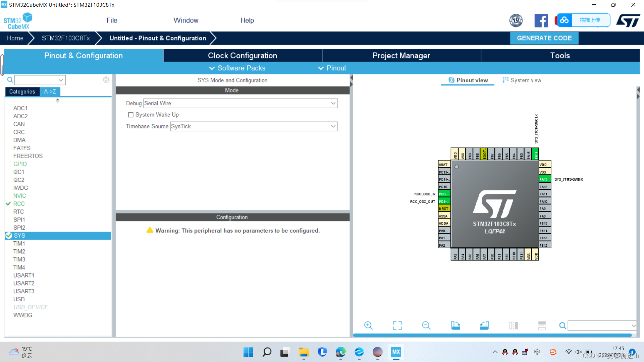Open the panel settings gear above categories list
The width and height of the screenshot is (644, 362).
click(106, 80)
